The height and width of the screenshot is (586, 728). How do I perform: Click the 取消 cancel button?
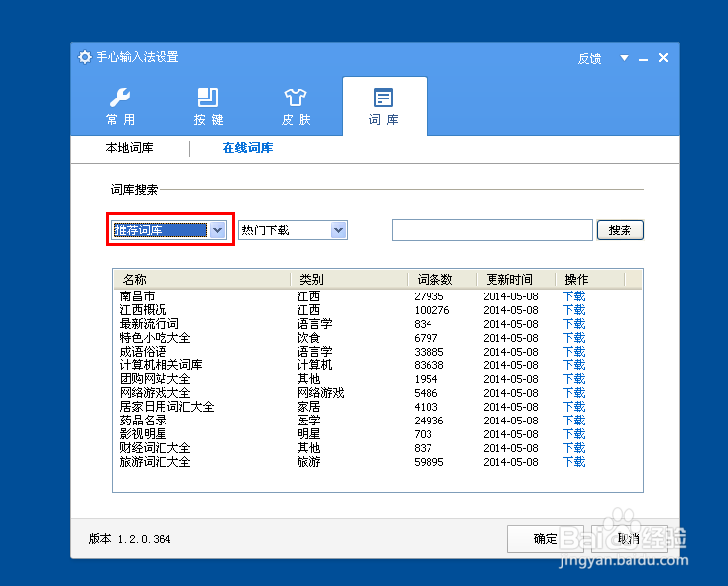pyautogui.click(x=629, y=539)
